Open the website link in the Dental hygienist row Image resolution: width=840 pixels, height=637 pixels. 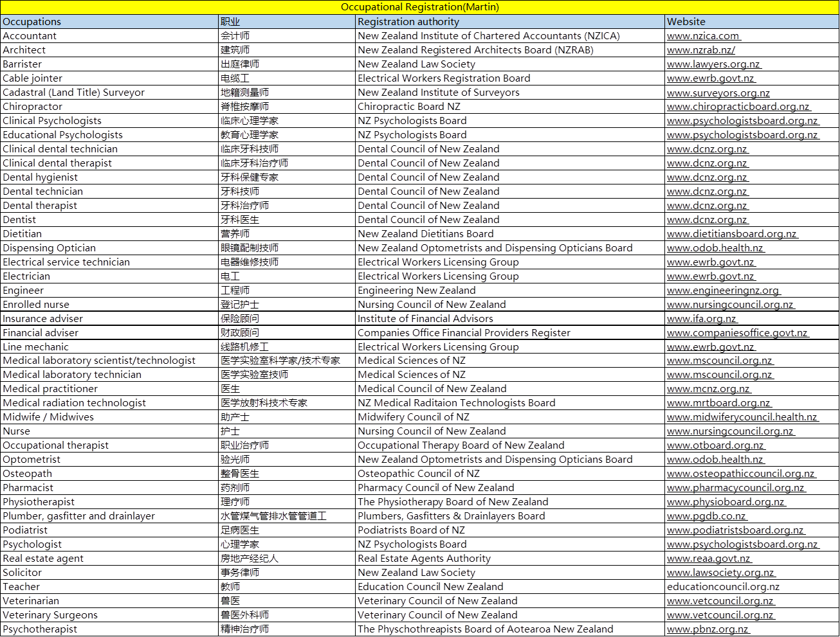coord(708,177)
